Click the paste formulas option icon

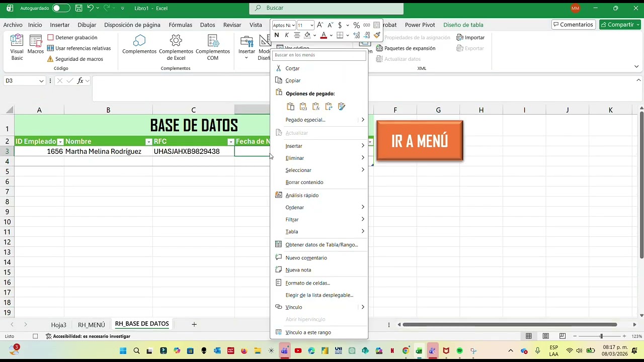coord(316,107)
